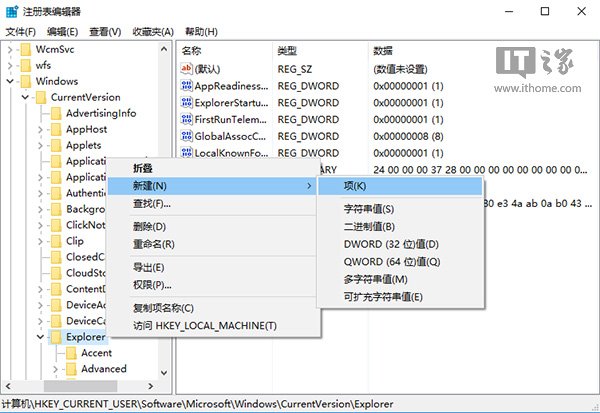The width and height of the screenshot is (600, 413).
Task: Click the GlobalAssocC DWORD value icon
Action: (186, 136)
